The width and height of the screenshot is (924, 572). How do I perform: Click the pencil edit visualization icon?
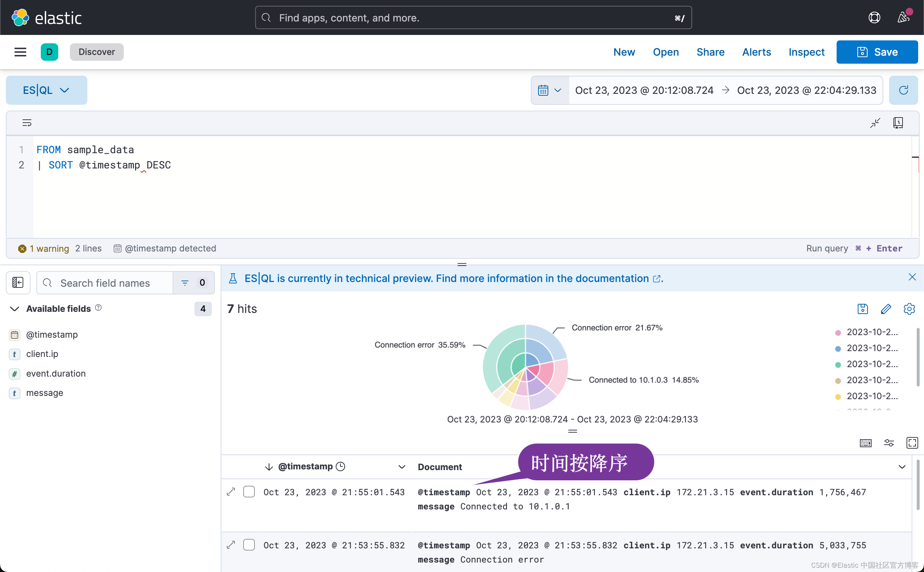click(886, 309)
